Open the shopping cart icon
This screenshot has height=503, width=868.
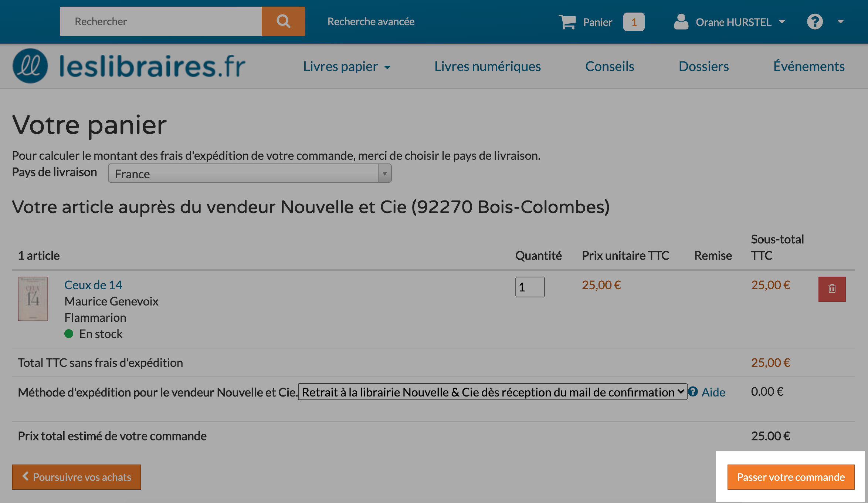567,22
